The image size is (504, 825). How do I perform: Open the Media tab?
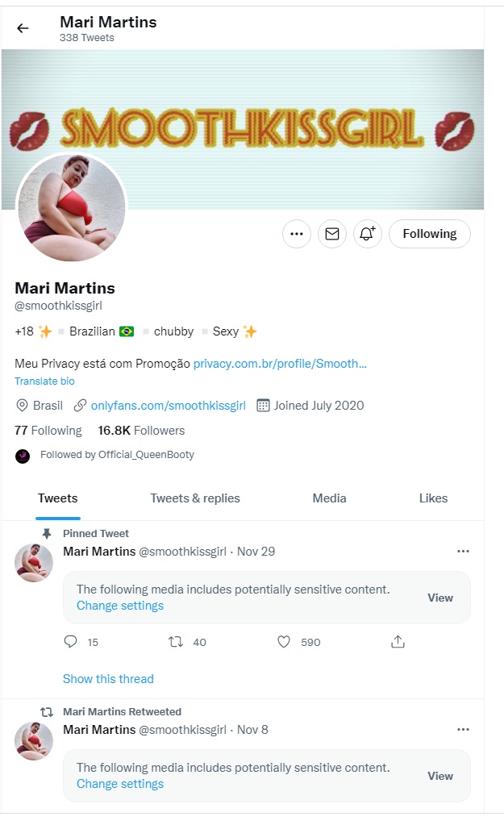tap(329, 498)
